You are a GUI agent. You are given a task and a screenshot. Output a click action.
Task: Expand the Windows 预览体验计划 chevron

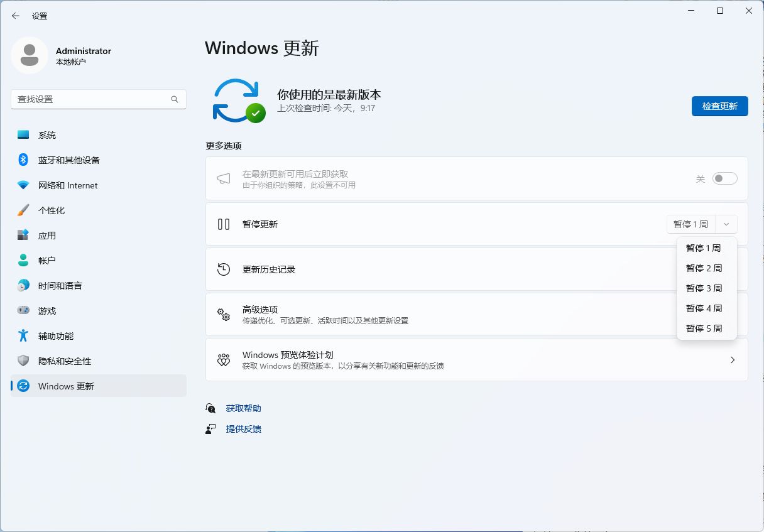pyautogui.click(x=733, y=360)
